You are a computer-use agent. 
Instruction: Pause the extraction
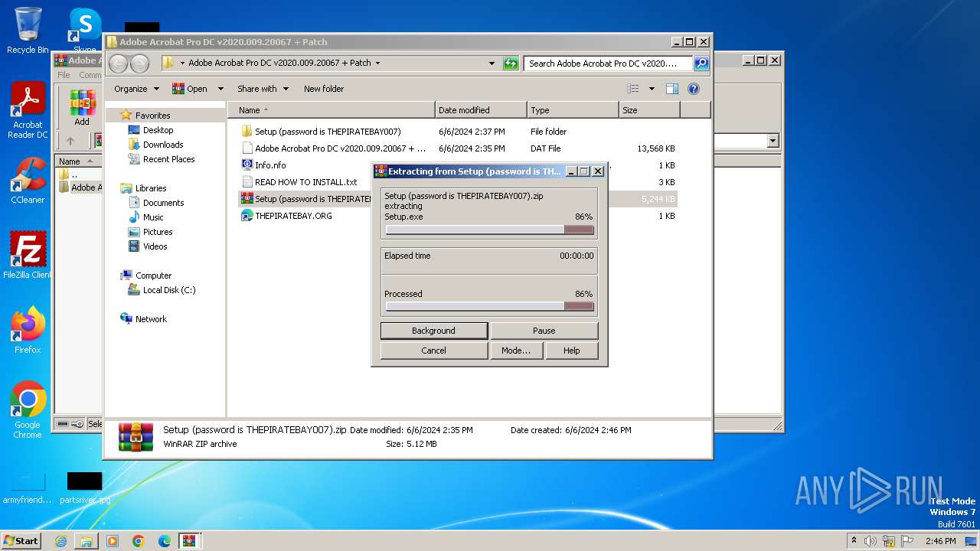(544, 331)
